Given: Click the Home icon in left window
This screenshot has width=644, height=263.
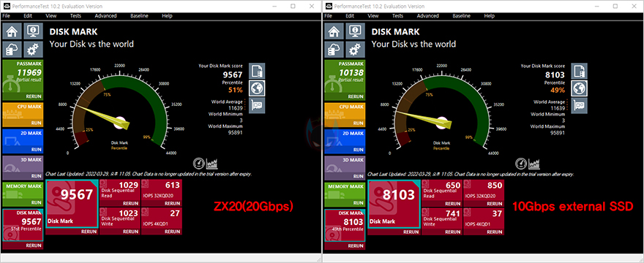Looking at the screenshot, I should coord(12,31).
